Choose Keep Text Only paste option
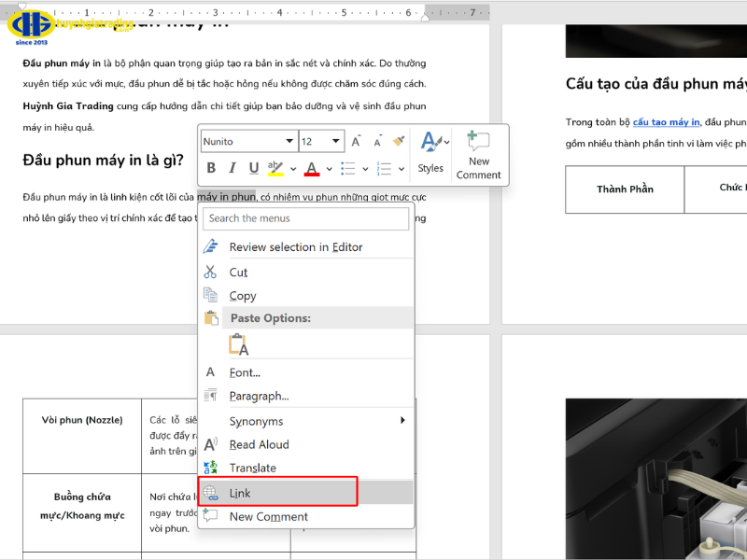Image resolution: width=747 pixels, height=560 pixels. click(238, 343)
